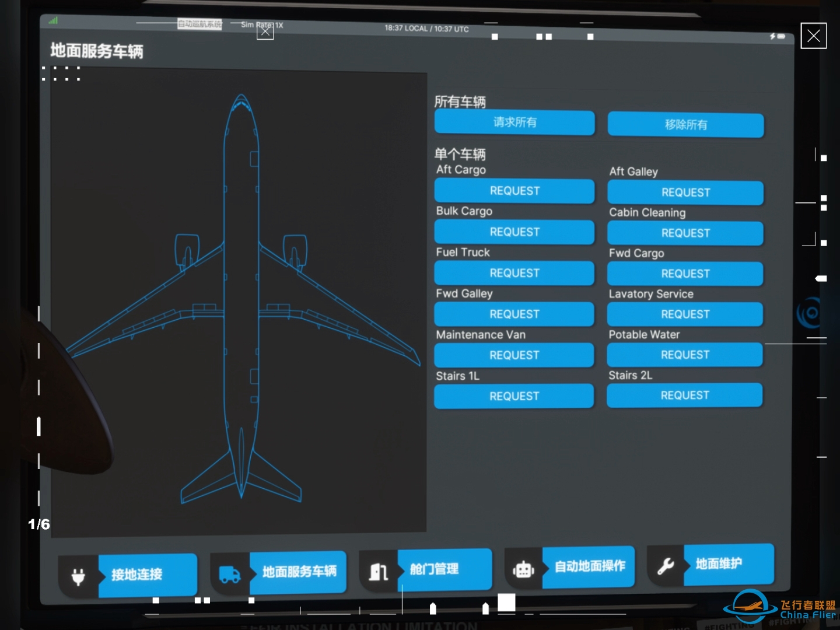
Task: Click the aircraft top-view diagram
Action: 242,297
